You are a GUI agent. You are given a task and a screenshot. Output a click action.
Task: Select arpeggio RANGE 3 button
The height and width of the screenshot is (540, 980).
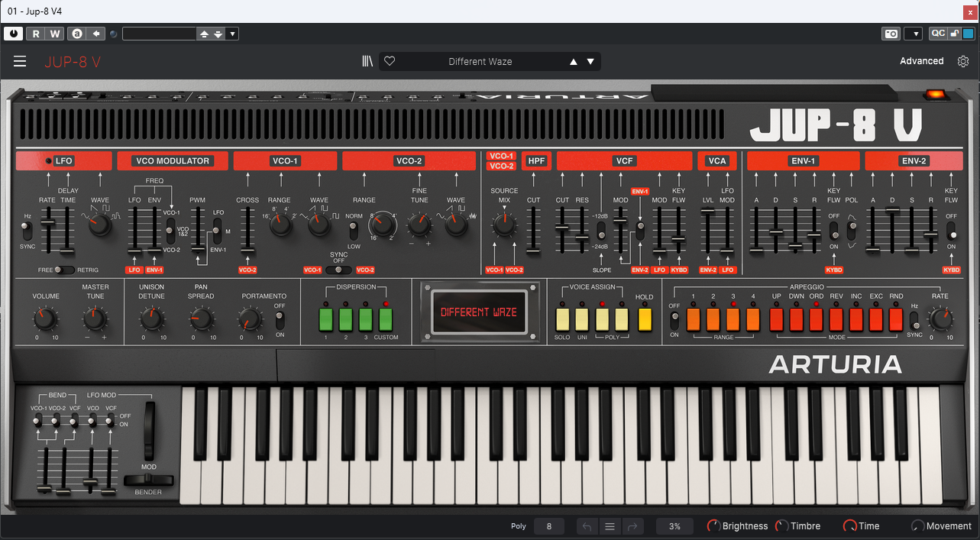733,318
